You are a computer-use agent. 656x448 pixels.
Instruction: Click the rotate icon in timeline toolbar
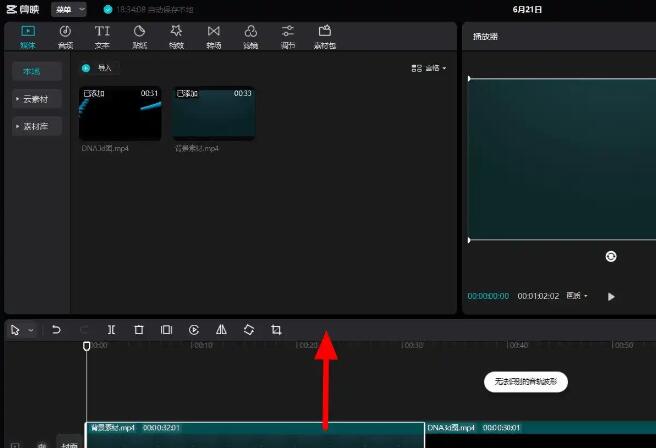click(x=249, y=330)
